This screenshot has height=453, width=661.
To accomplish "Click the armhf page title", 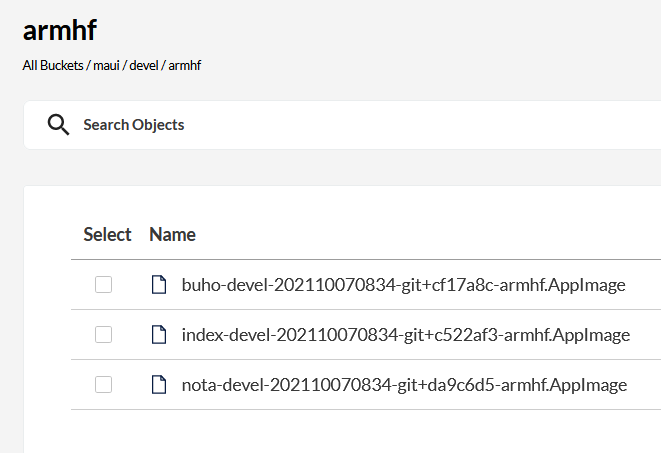I will [x=60, y=30].
